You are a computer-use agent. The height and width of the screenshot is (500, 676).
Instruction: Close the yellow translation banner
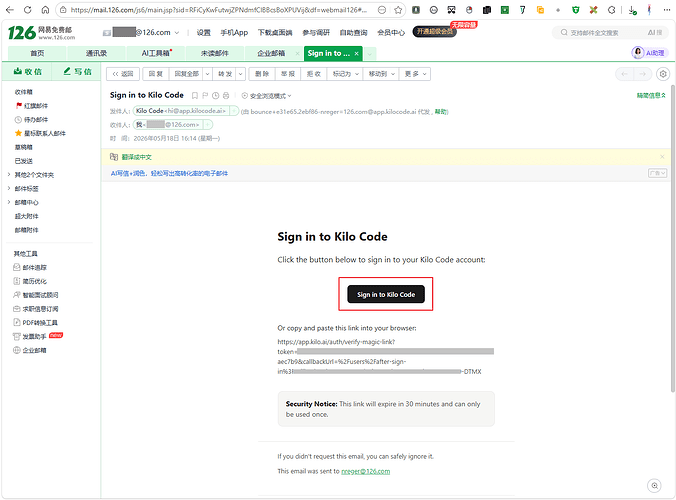pyautogui.click(x=662, y=156)
